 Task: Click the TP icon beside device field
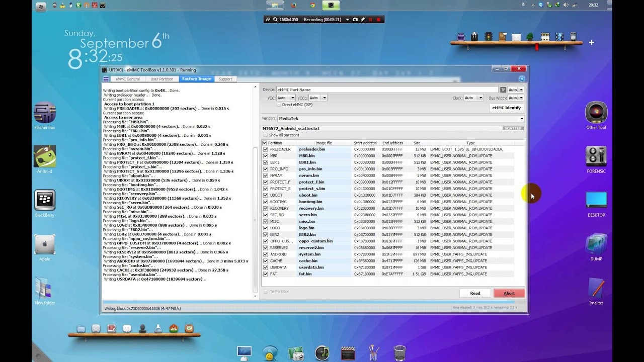coord(503,89)
